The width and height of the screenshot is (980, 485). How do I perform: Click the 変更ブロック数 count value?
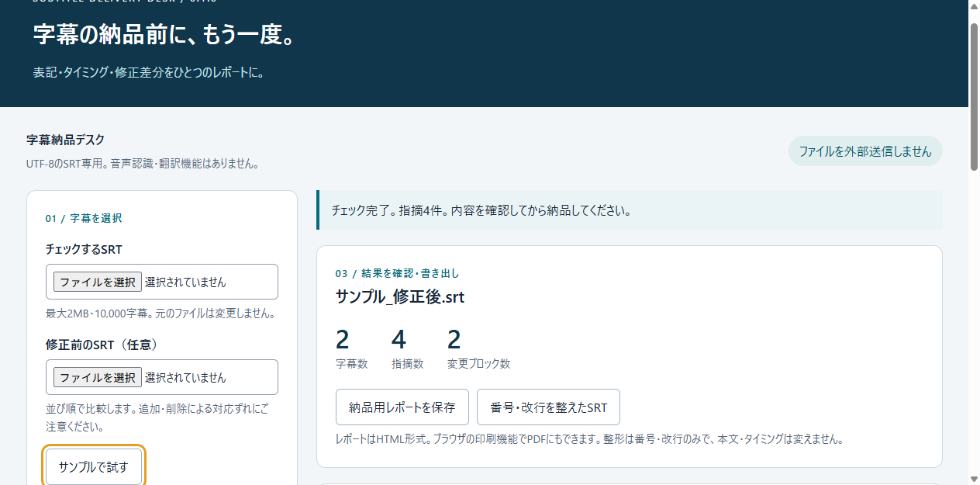click(454, 340)
